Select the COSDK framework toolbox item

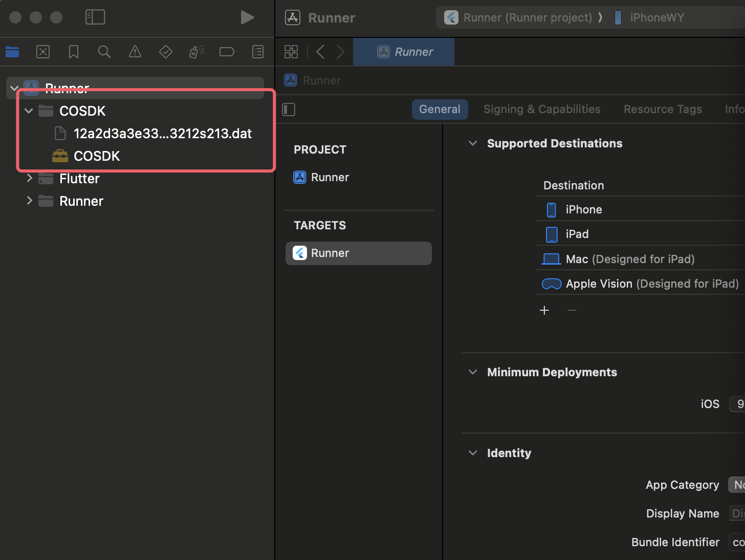[135, 156]
